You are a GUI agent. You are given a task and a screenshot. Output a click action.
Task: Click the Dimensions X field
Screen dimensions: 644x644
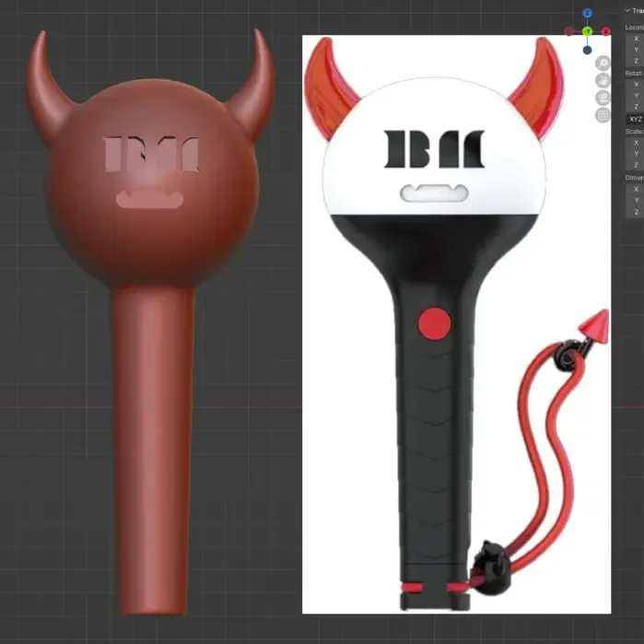coord(635,190)
